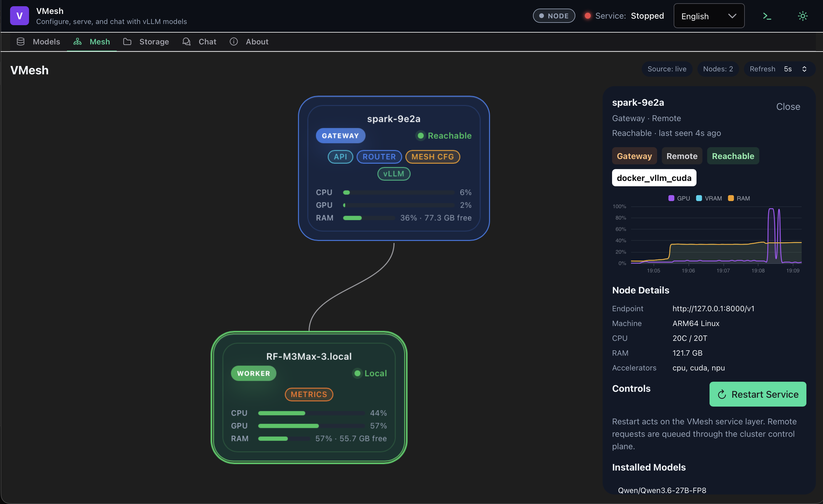Click the About info icon

[x=234, y=42]
